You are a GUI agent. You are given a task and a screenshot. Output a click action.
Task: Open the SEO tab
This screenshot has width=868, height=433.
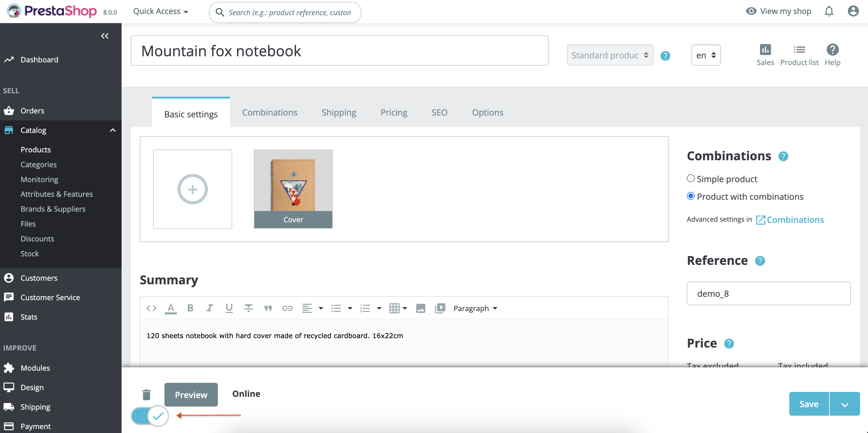[x=439, y=112]
